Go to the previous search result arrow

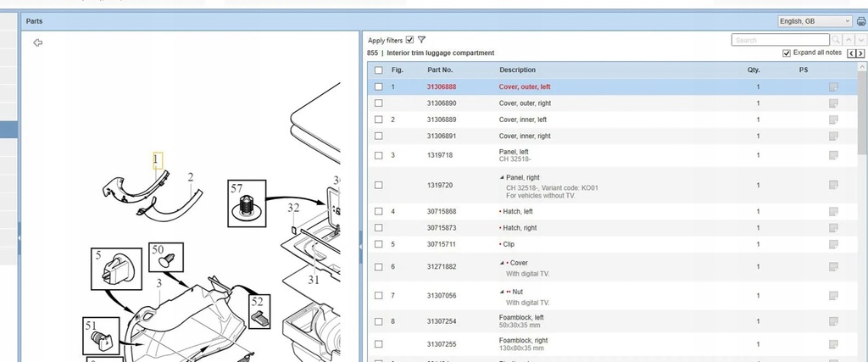[x=849, y=40]
